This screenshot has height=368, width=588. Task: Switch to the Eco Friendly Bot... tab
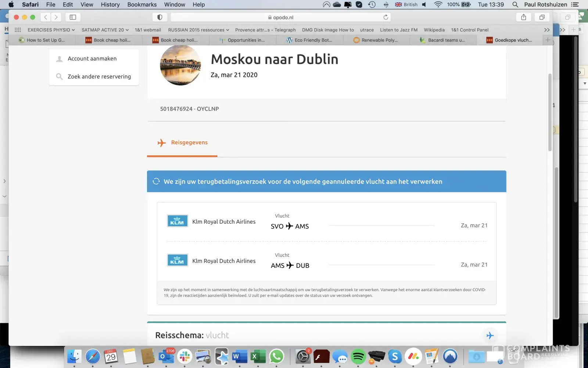[309, 40]
